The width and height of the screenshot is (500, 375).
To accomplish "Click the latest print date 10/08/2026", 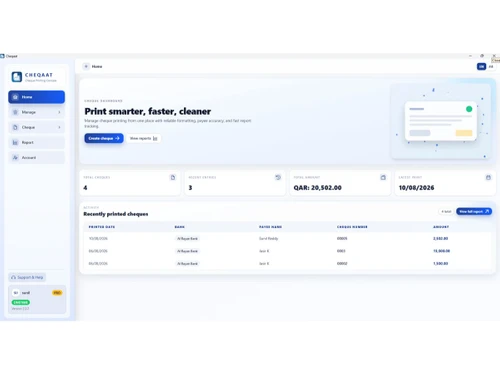I will (x=416, y=188).
